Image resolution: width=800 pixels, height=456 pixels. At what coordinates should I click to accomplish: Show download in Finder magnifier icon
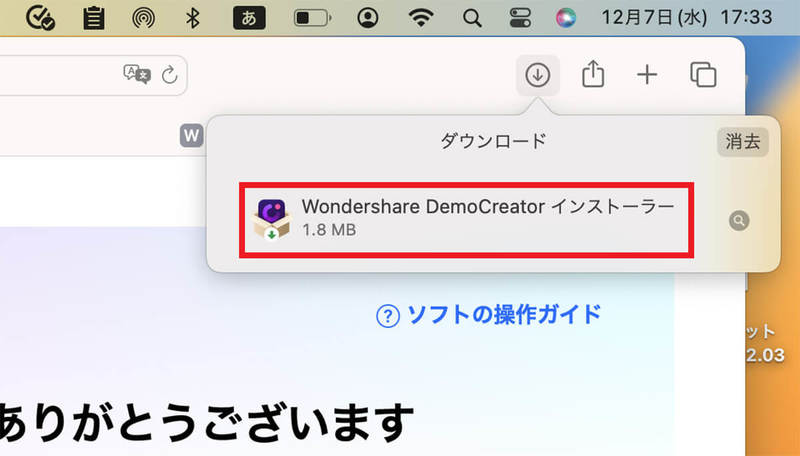point(739,220)
